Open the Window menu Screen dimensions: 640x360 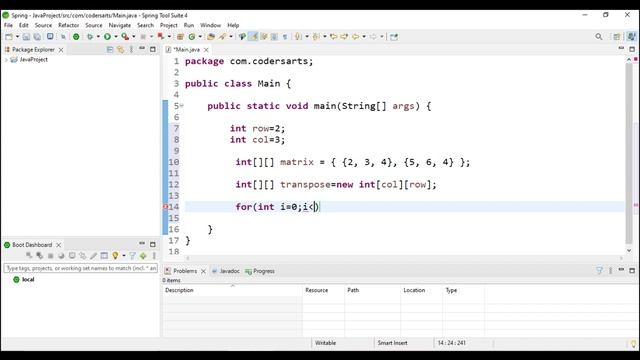pos(210,25)
